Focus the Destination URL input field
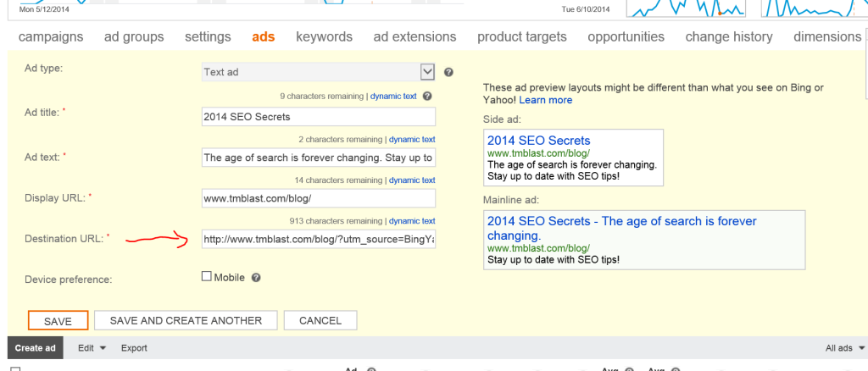Viewport: 868px width, 371px height. click(319, 240)
